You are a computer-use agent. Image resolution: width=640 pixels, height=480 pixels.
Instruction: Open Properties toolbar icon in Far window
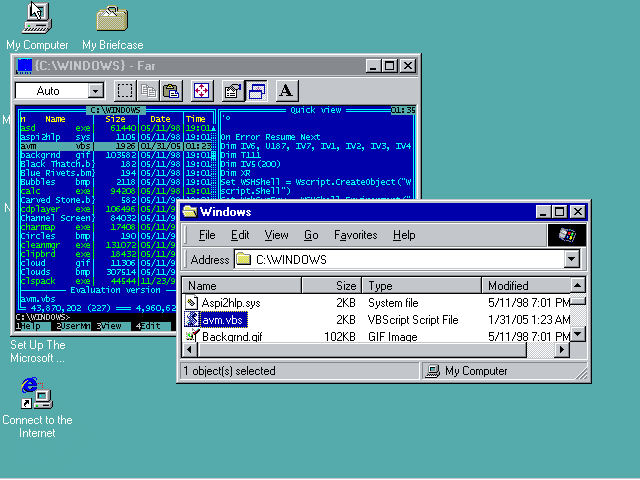[233, 91]
